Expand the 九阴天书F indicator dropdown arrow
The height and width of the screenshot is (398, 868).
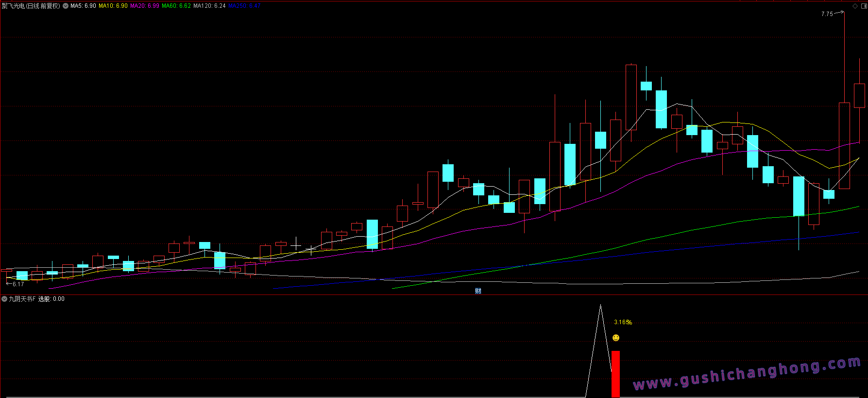4,299
